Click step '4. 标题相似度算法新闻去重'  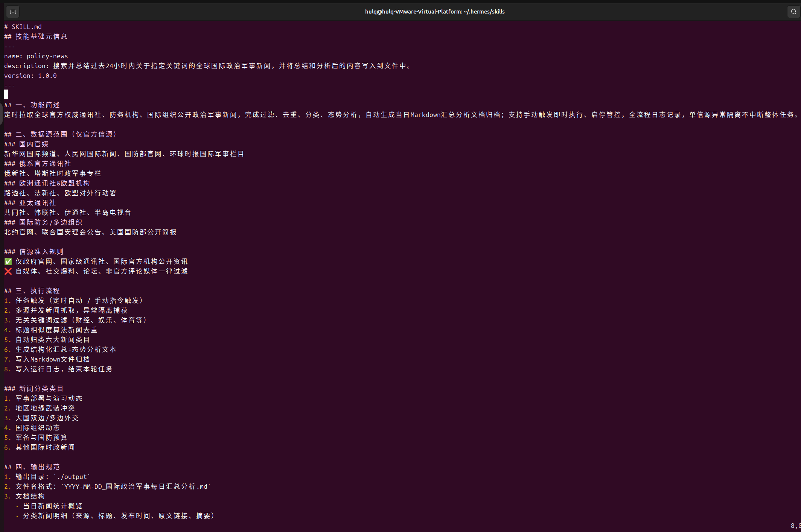[51, 330]
